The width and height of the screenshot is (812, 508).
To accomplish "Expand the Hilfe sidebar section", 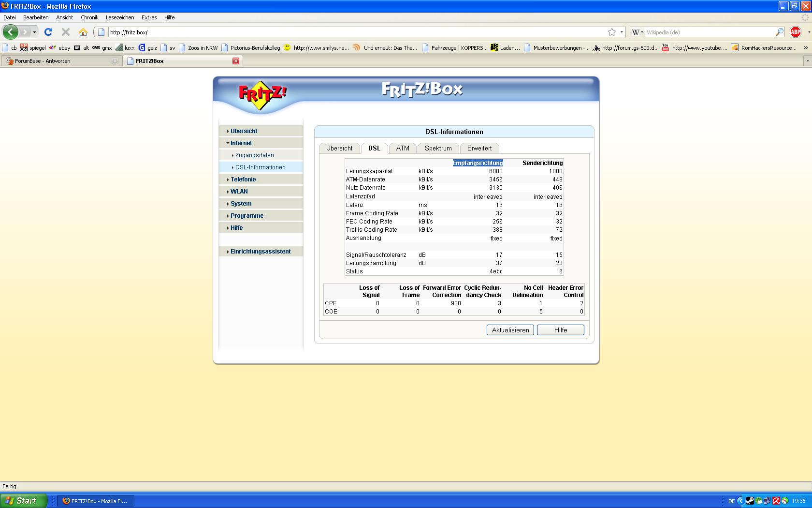I will pos(261,228).
